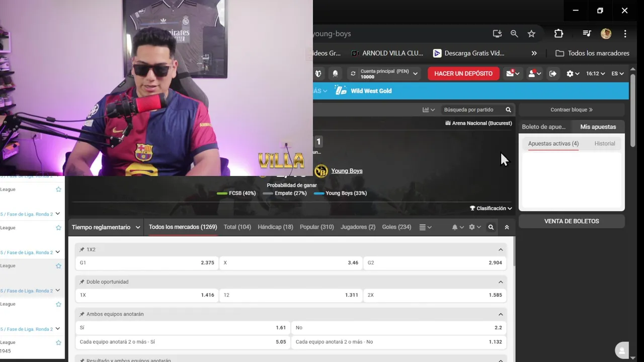Click Contraer bloque to collapse panel
The width and height of the screenshot is (644, 362).
pos(572,110)
